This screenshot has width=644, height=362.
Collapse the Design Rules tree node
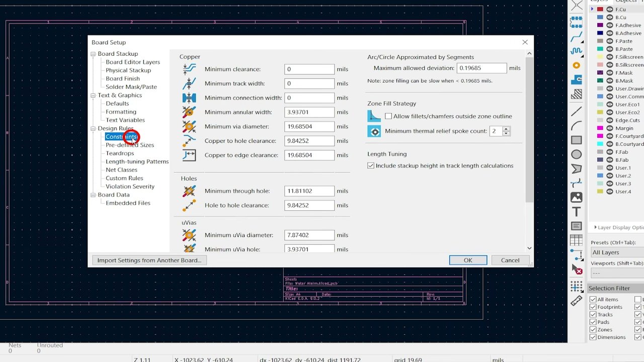pyautogui.click(x=93, y=128)
